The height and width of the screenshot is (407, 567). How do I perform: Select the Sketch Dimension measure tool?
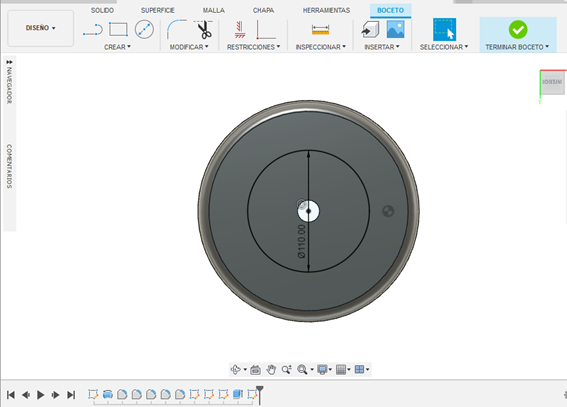[x=320, y=30]
